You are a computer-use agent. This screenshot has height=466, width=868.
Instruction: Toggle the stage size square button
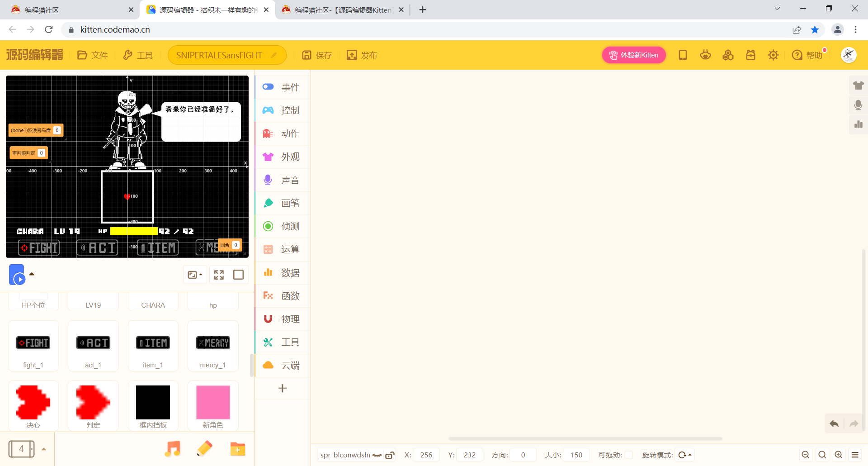pos(238,275)
